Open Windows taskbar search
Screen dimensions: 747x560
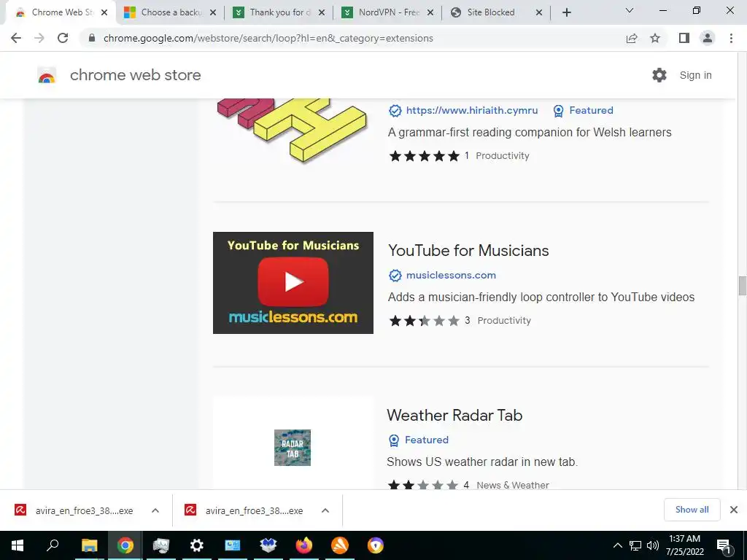coord(53,545)
